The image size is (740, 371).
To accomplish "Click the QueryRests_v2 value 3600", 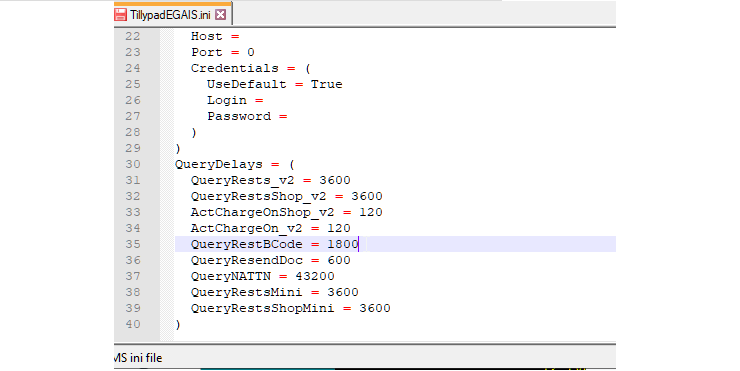I will pos(335,180).
